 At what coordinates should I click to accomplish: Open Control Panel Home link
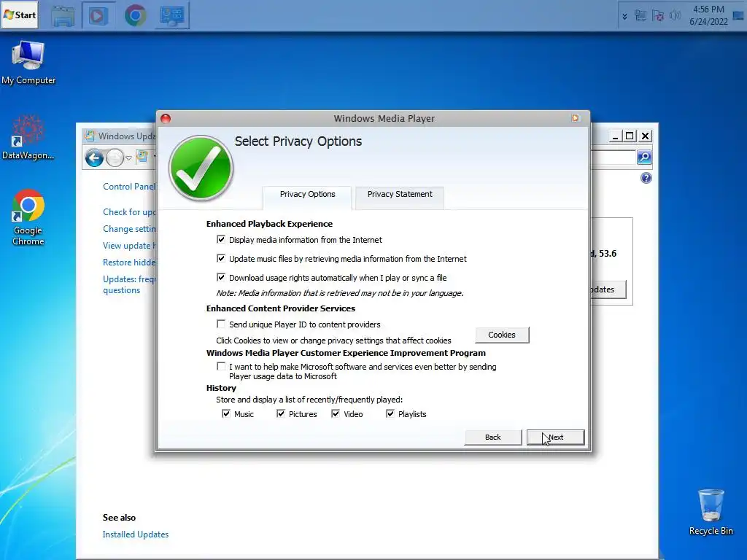(129, 187)
